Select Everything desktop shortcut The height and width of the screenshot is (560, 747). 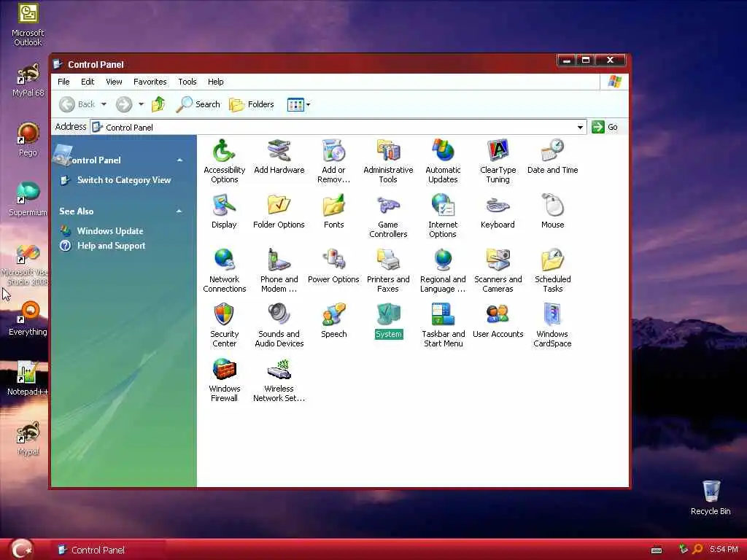[x=28, y=319]
